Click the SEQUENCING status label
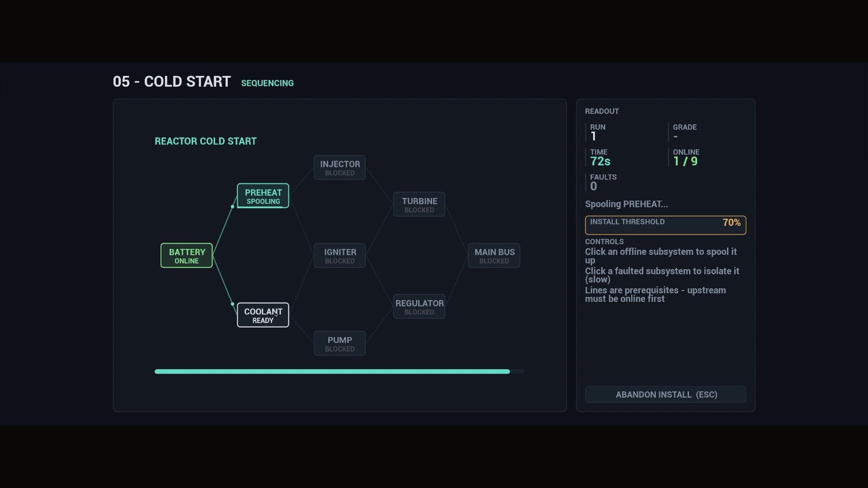 coord(267,83)
